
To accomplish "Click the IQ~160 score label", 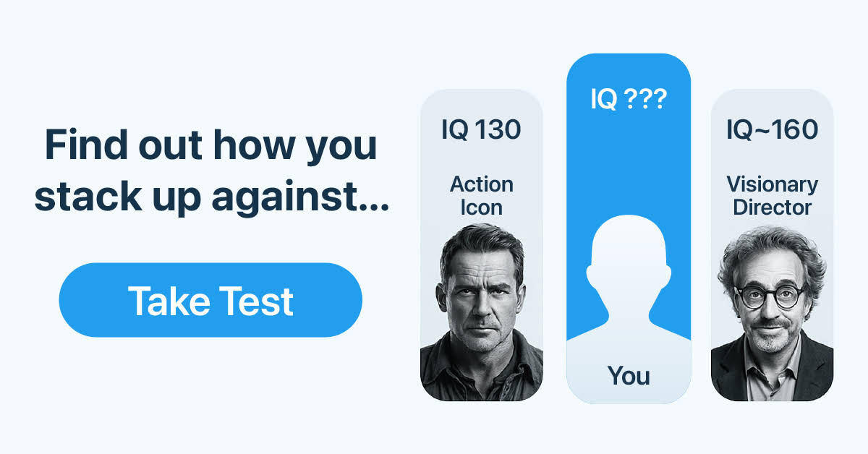I will coord(772,130).
